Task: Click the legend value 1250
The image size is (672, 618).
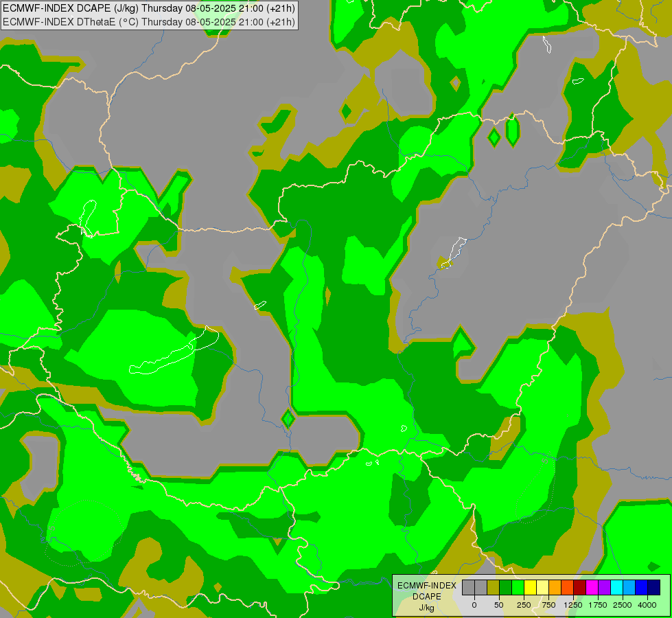Action: pos(573,605)
